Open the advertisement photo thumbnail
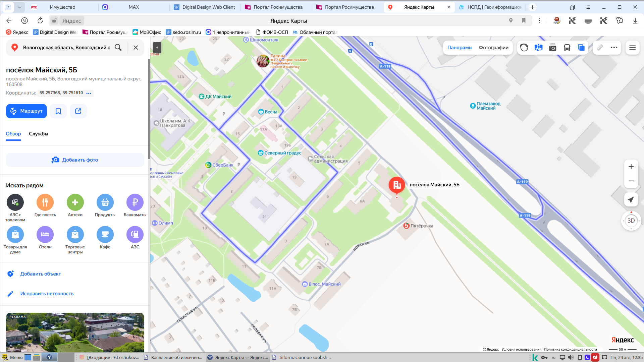This screenshot has height=362, width=644. click(75, 333)
